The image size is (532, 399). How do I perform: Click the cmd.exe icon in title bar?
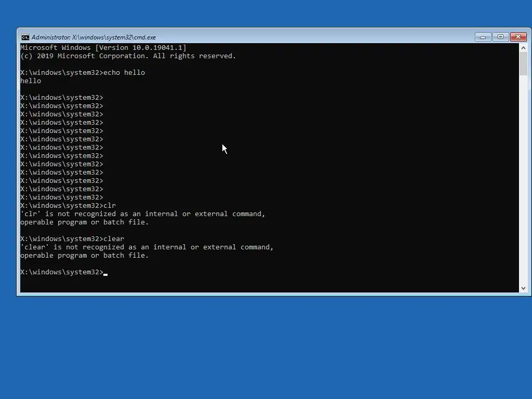[x=25, y=37]
